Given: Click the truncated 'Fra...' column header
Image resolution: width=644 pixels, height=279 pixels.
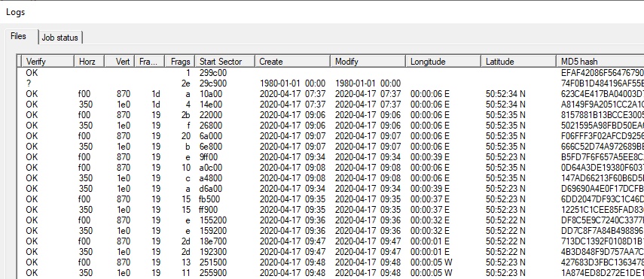Looking at the screenshot, I should click(149, 61).
